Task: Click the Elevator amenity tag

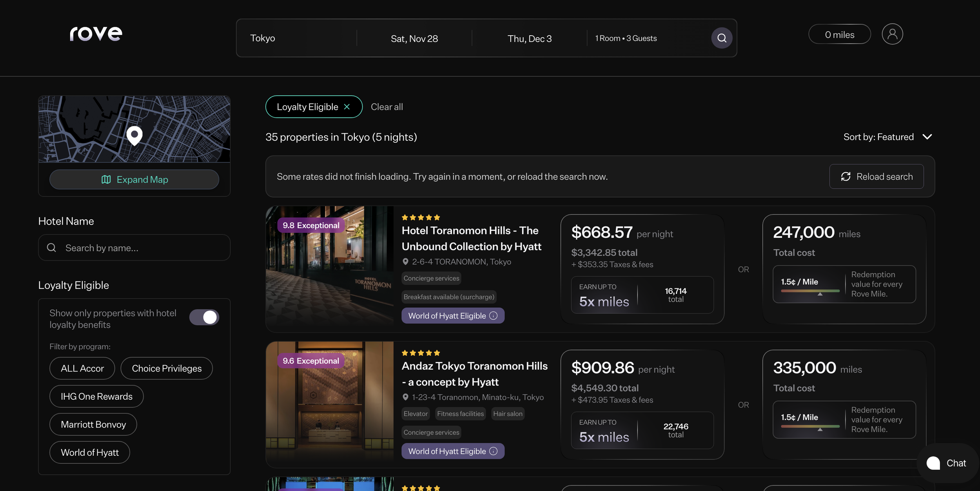Action: coord(416,414)
